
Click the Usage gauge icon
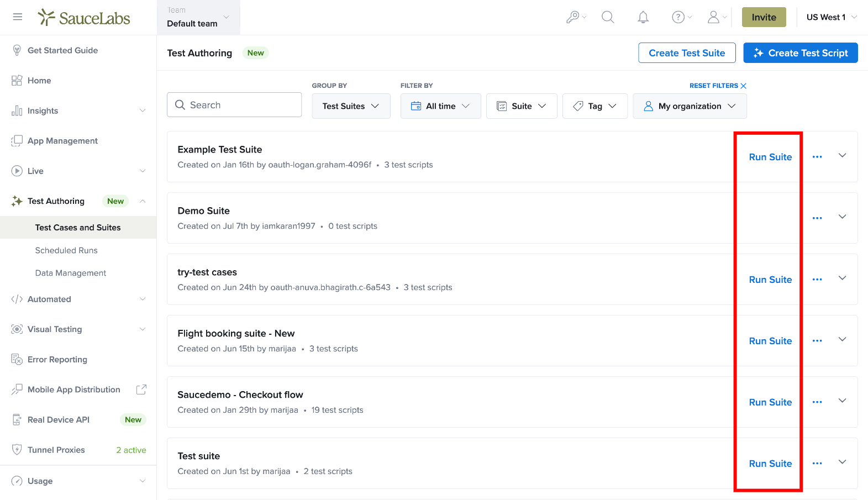tap(17, 481)
